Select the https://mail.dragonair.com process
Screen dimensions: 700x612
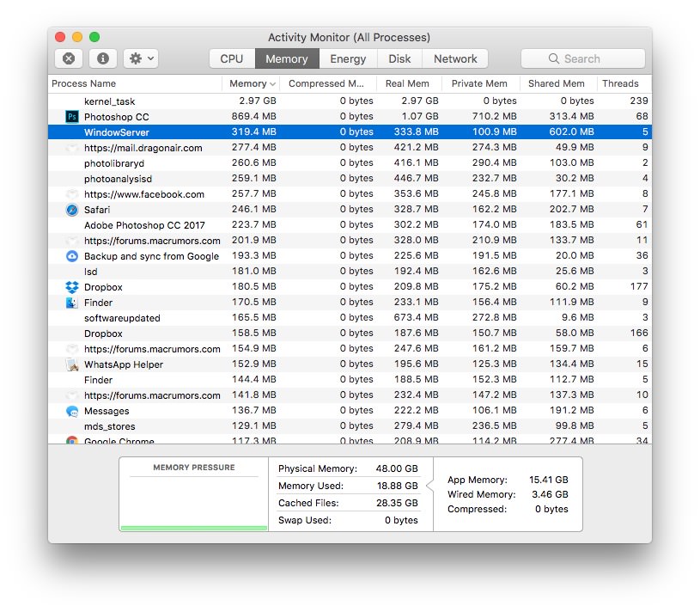coord(143,148)
